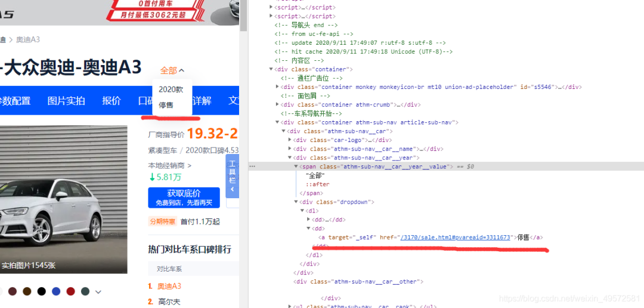This screenshot has width=644, height=308.
Task: Select the 导航头 end comment row
Action: click(305, 25)
